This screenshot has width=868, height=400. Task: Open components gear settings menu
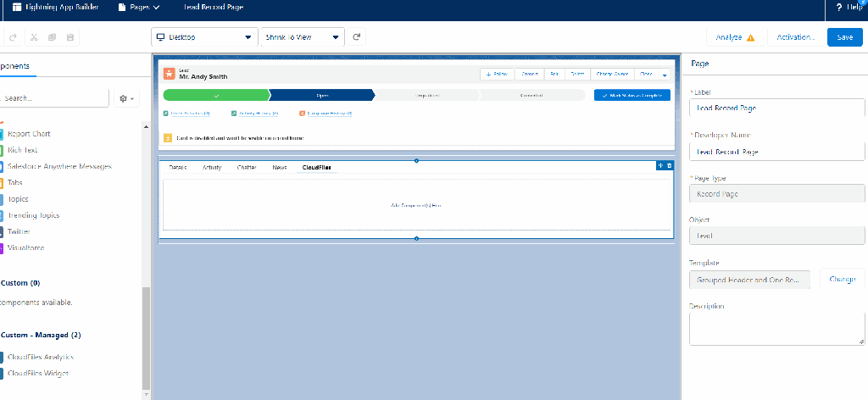(x=126, y=98)
